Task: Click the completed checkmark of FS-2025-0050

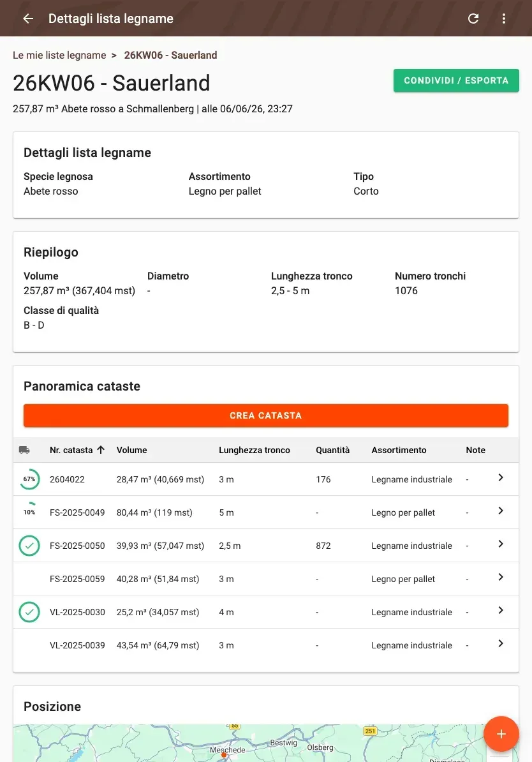Action: click(x=29, y=546)
